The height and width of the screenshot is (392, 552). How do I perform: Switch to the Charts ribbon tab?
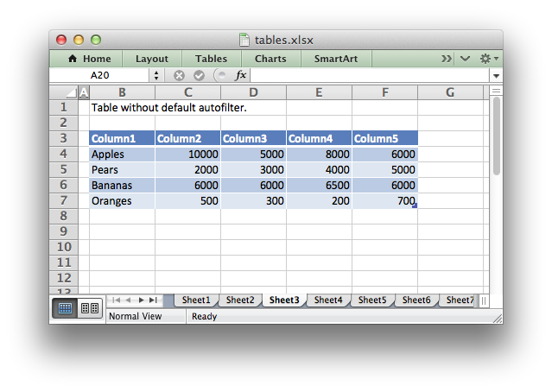tap(270, 59)
